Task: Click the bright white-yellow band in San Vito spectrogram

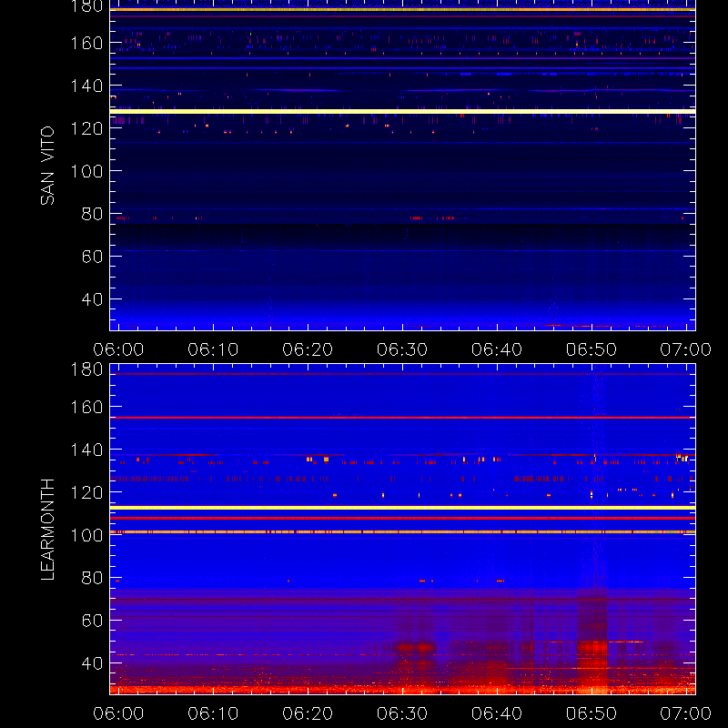Action: click(x=402, y=111)
